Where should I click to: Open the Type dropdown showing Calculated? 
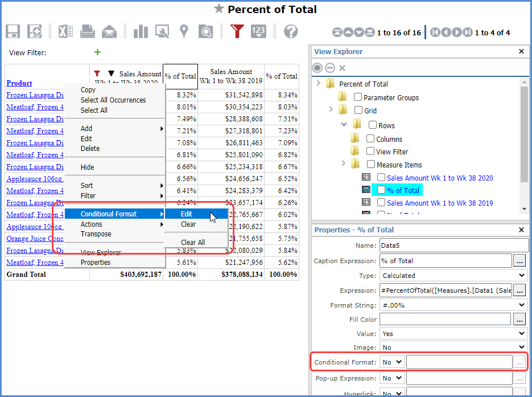click(x=454, y=276)
